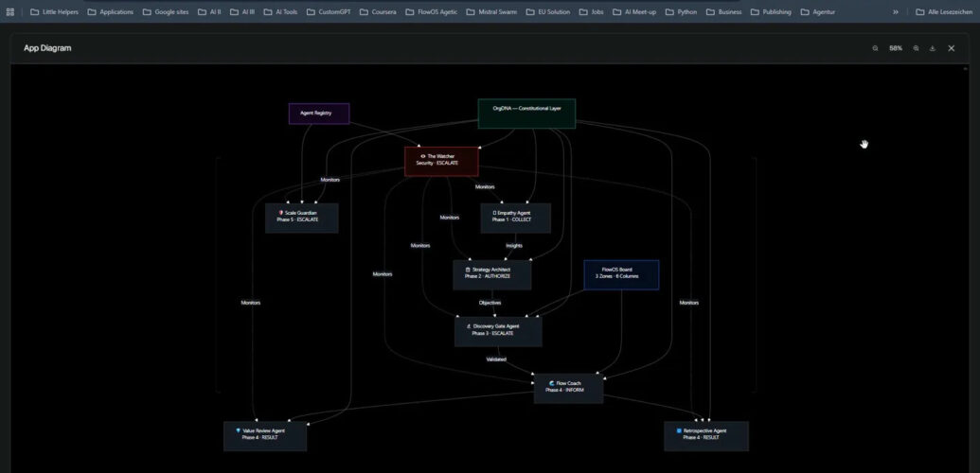Viewport: 980px width, 473px height.
Task: Expand the hidden bookmarks overflow chevron
Action: pyautogui.click(x=896, y=12)
